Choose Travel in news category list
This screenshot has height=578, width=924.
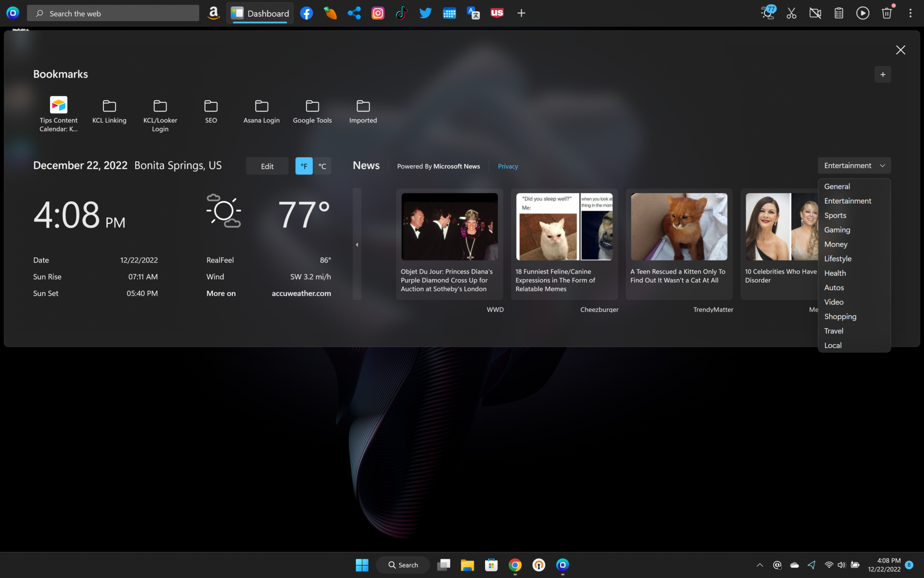833,331
